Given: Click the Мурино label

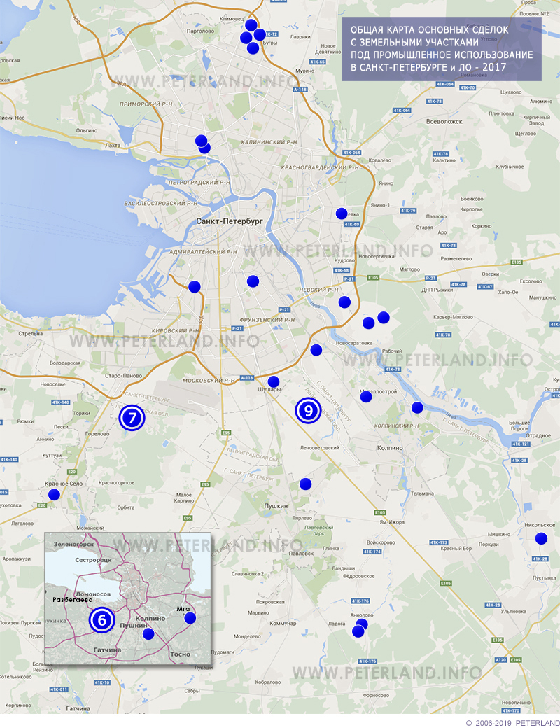Looking at the screenshot, I should (x=304, y=71).
